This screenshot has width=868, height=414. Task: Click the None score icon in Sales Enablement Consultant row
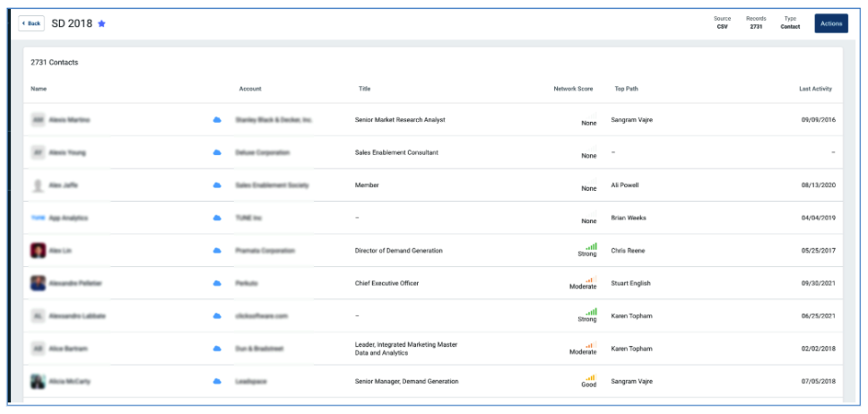coord(591,149)
